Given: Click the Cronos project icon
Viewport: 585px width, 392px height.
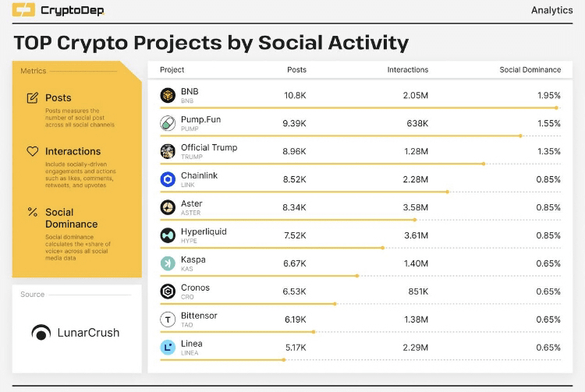Looking at the screenshot, I should [168, 291].
